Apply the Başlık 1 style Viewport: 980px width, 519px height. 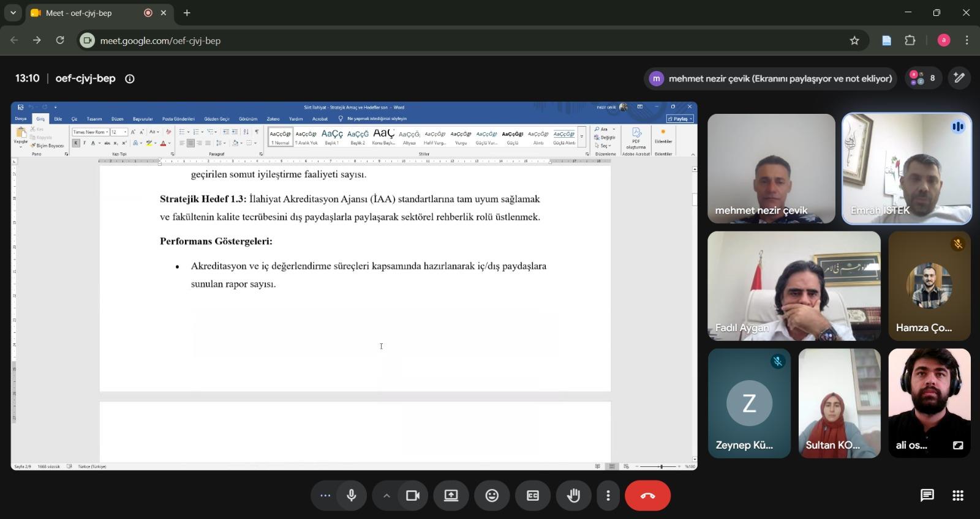[x=332, y=136]
